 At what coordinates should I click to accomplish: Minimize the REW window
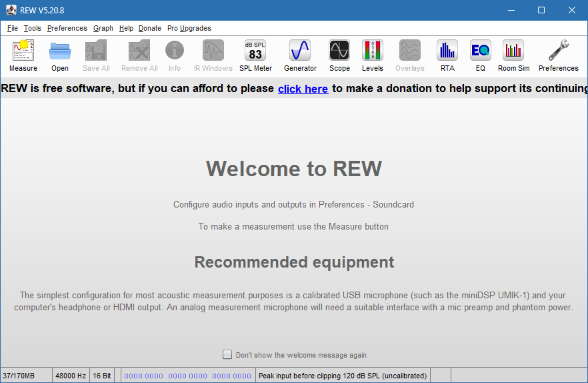pyautogui.click(x=511, y=10)
